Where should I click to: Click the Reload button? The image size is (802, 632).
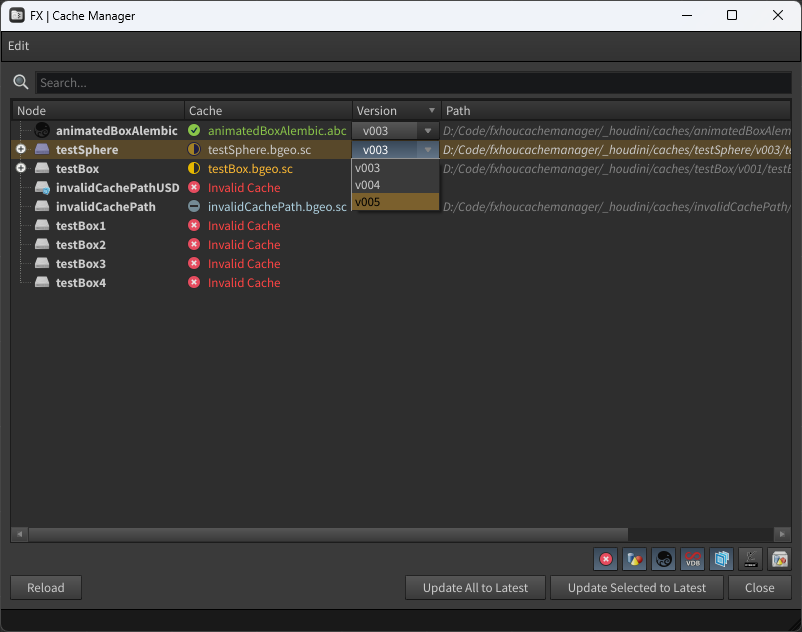46,588
